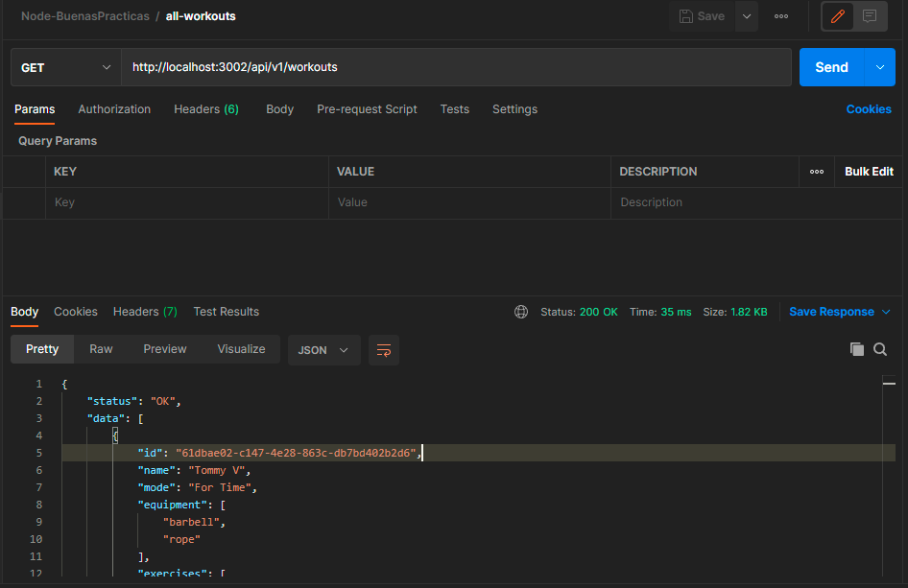908x588 pixels.
Task: Click the more actions ellipsis beside Save
Action: click(x=780, y=15)
